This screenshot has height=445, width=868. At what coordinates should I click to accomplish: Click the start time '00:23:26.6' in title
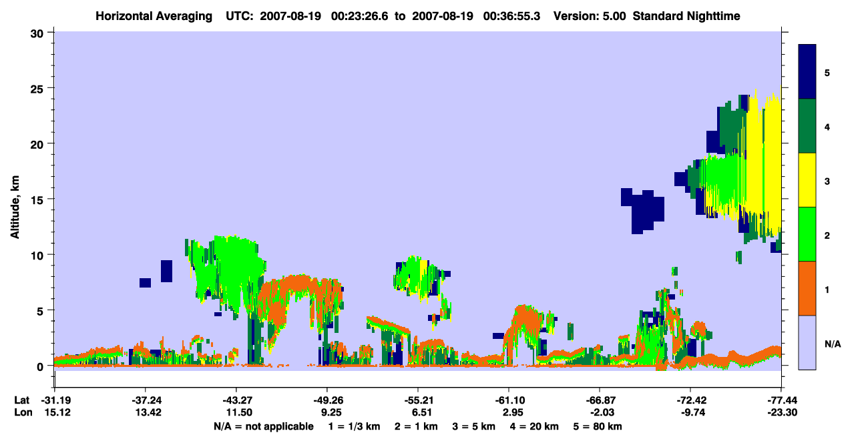tap(360, 15)
